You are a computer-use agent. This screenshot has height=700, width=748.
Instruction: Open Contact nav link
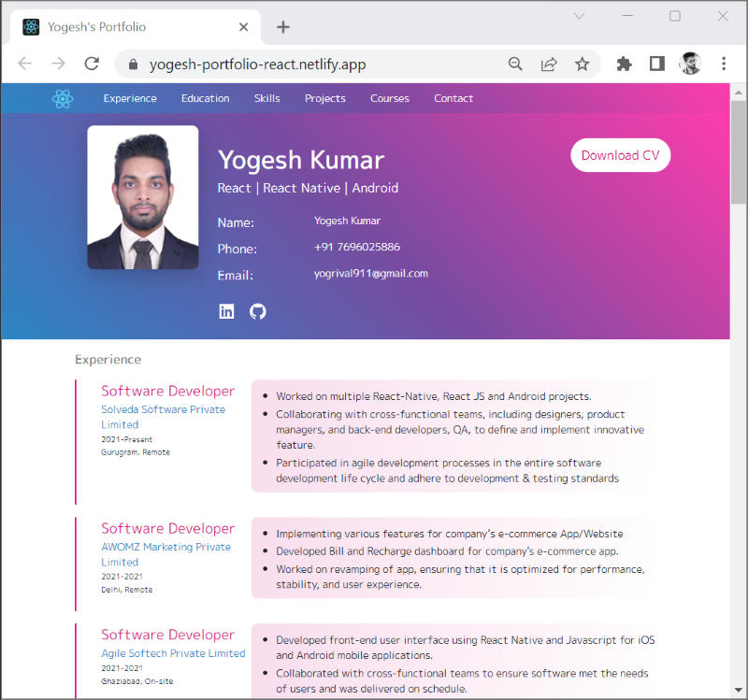click(x=453, y=98)
